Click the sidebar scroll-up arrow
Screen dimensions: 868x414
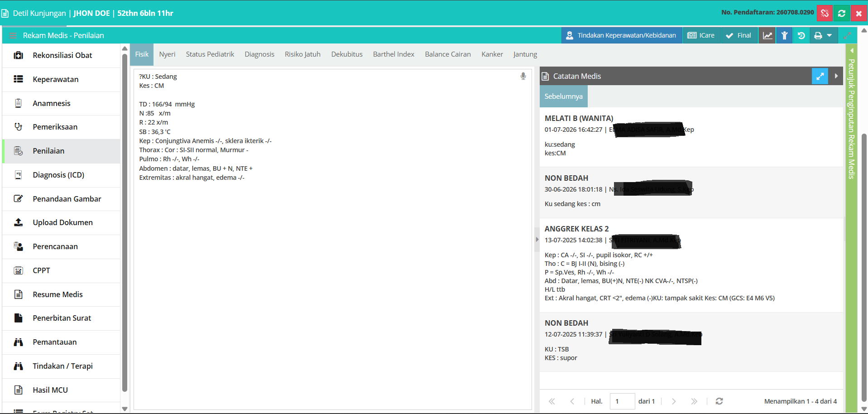click(x=125, y=48)
